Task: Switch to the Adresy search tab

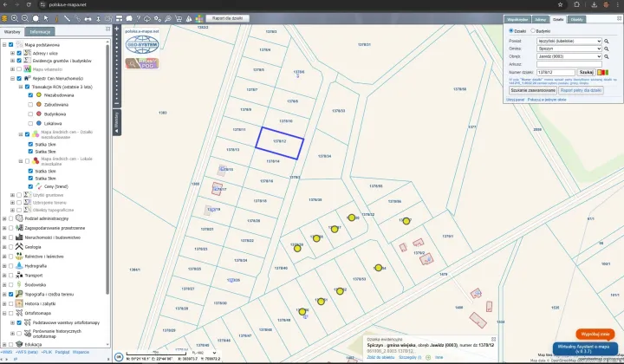Action: coord(540,18)
